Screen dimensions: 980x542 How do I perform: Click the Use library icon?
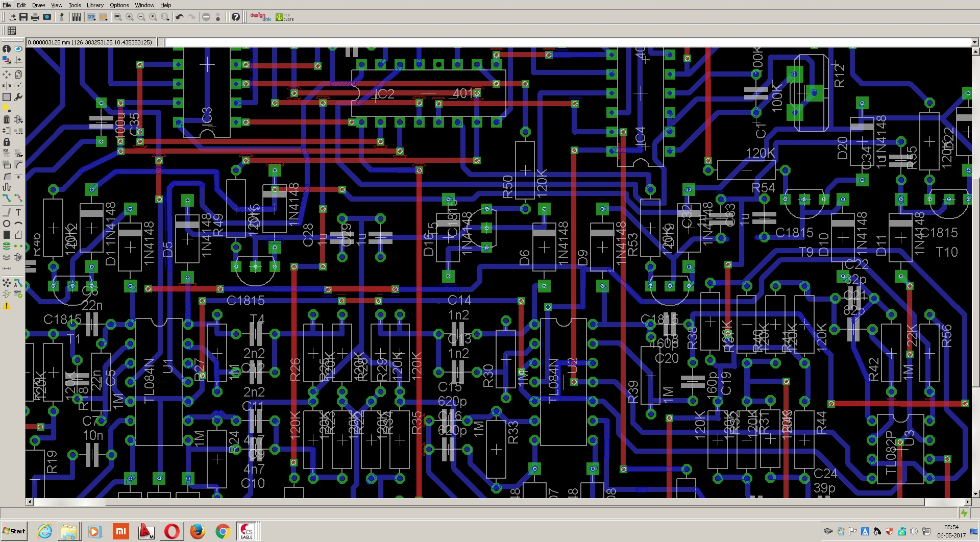pos(77,17)
